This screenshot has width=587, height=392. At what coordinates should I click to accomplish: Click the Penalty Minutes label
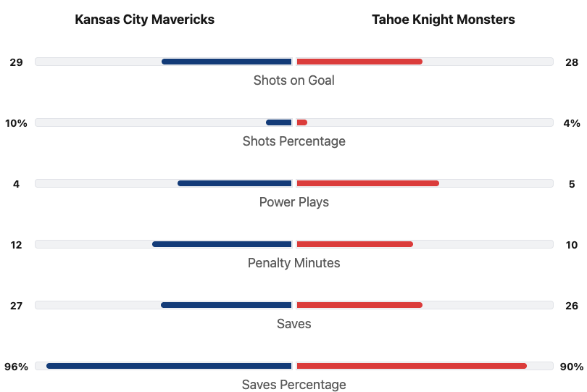click(x=293, y=263)
